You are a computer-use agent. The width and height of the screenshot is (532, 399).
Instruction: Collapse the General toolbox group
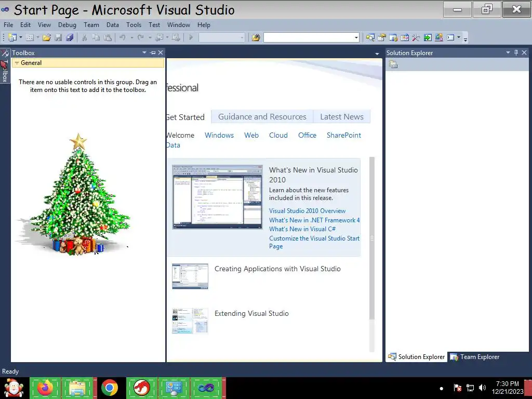click(17, 63)
